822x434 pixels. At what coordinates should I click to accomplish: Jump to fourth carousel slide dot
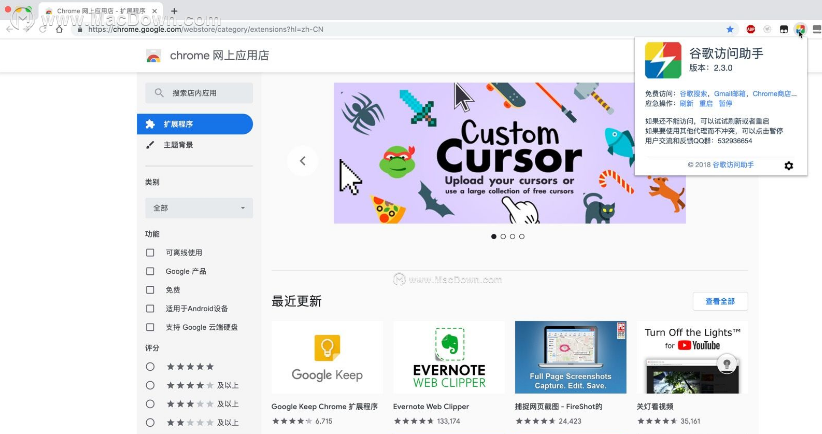click(522, 237)
